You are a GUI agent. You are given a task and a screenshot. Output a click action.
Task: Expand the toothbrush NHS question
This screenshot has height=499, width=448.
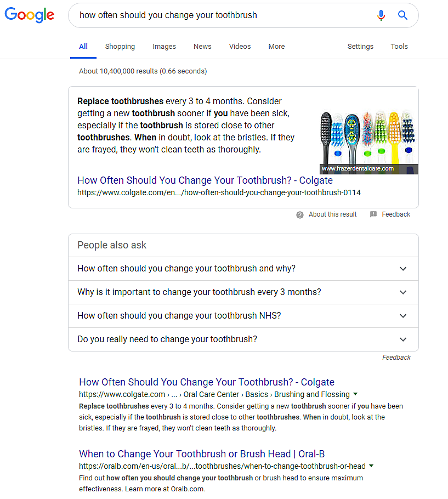point(403,316)
